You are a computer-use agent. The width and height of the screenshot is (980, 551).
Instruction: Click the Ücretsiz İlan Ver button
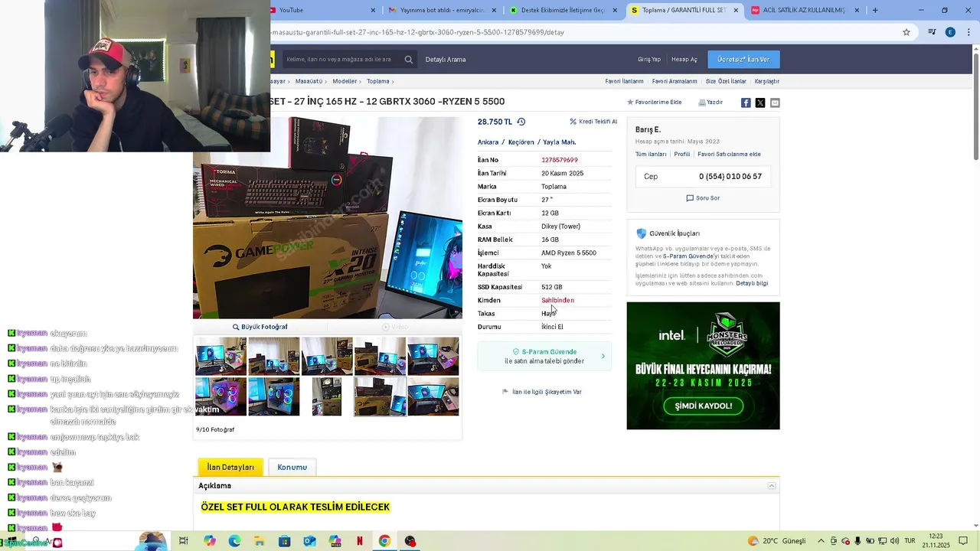click(x=743, y=59)
